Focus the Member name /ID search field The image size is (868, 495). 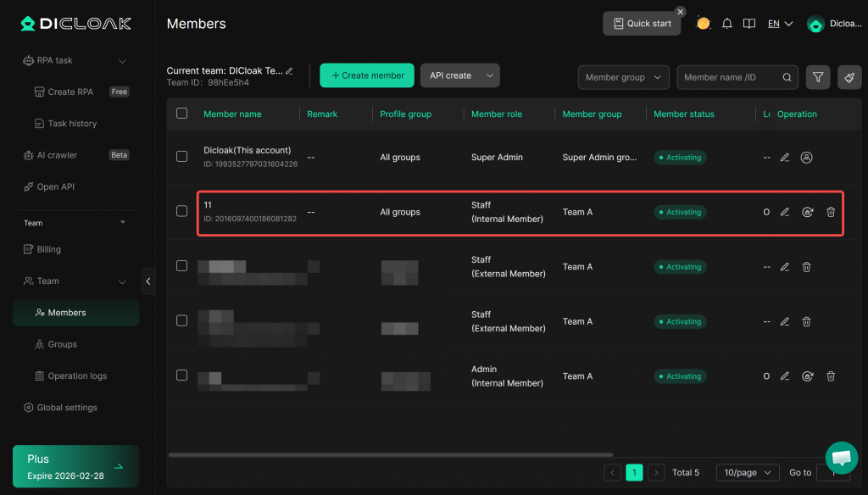coord(729,77)
